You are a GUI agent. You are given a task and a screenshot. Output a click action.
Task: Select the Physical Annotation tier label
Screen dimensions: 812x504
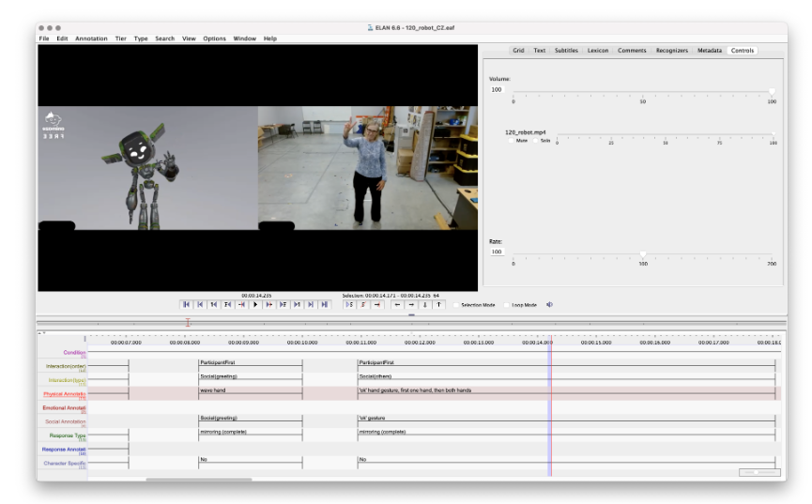(x=64, y=394)
